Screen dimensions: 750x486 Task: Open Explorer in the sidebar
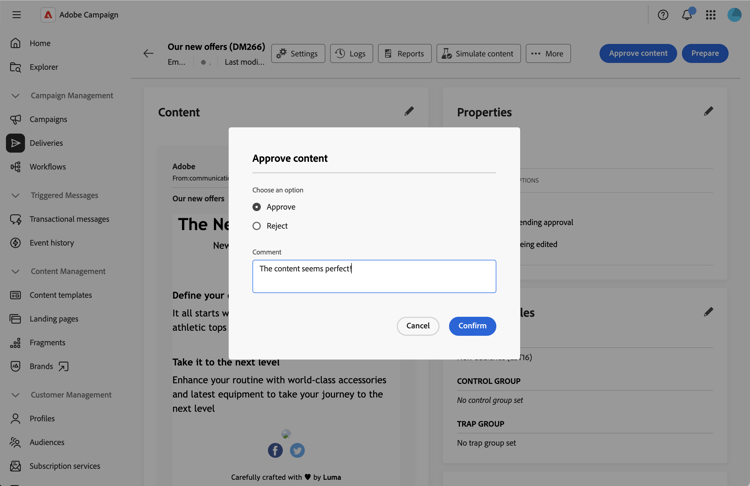click(x=44, y=67)
